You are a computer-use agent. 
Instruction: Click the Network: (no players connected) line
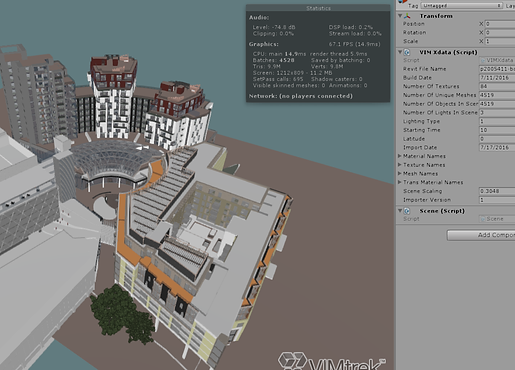[x=301, y=96]
